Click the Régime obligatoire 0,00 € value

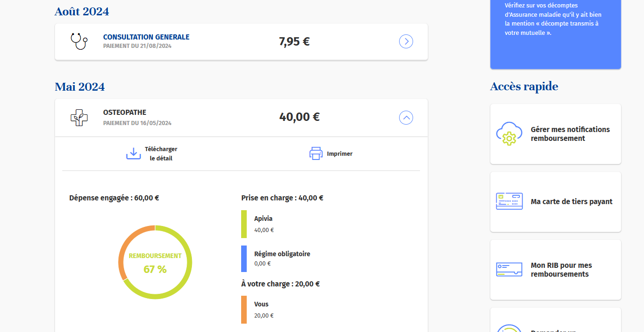tap(262, 264)
